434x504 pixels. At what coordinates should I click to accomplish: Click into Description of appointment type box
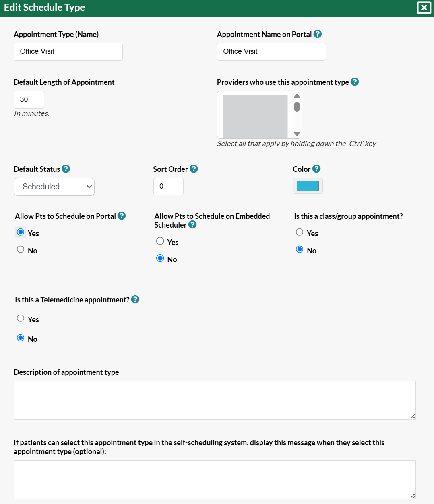point(215,400)
